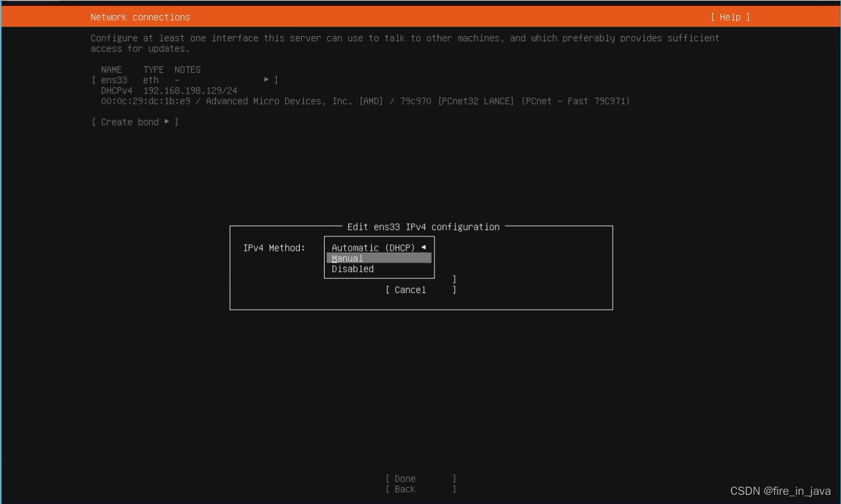841x504 pixels.
Task: Click the Done button at the bottom
Action: pyautogui.click(x=421, y=478)
